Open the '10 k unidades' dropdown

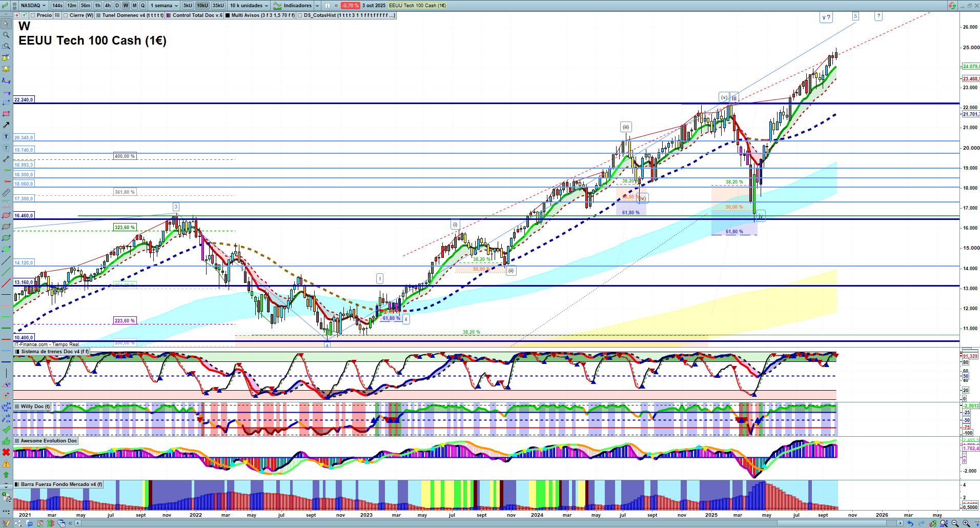pyautogui.click(x=249, y=6)
